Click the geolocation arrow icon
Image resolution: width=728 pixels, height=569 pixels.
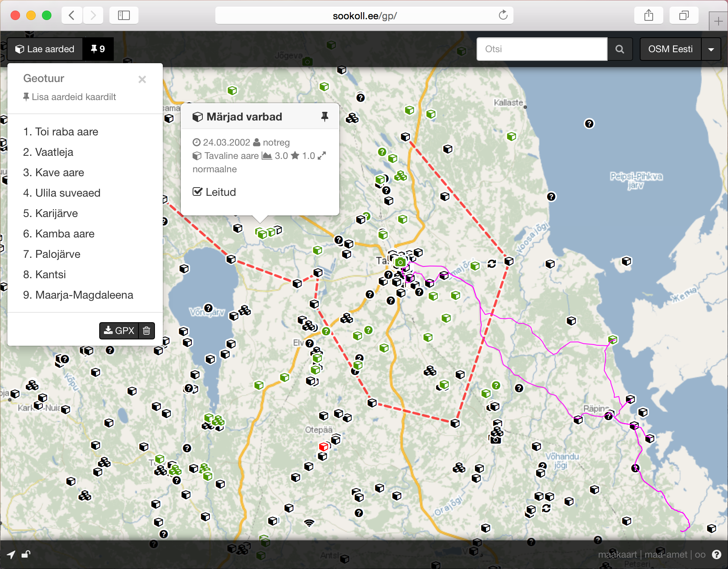pos(11,554)
